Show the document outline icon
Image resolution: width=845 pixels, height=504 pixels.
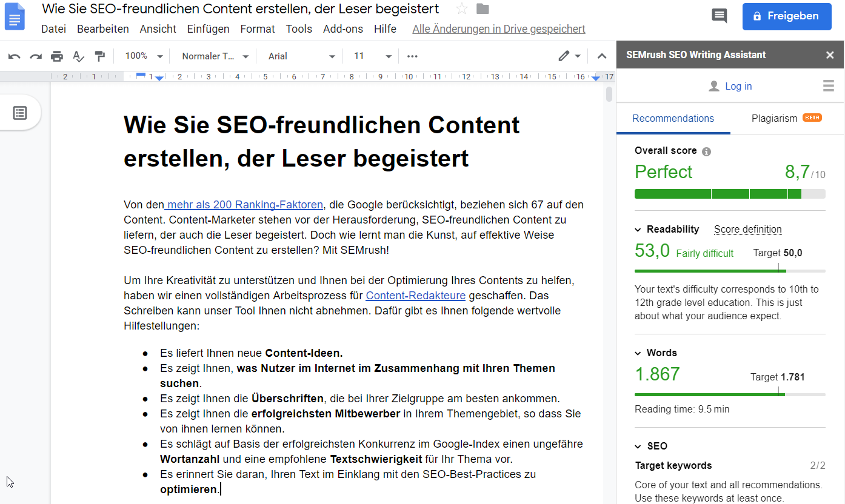coord(21,112)
